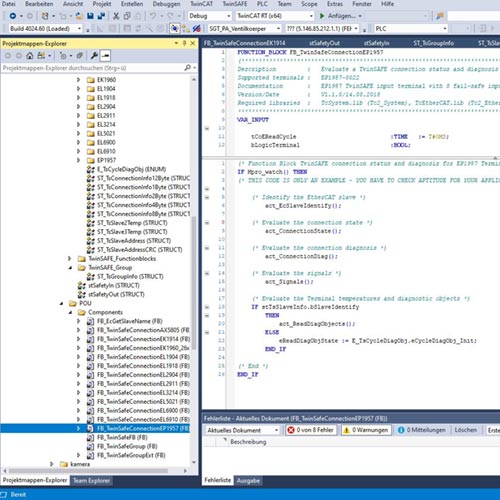The width and height of the screenshot is (500, 500).
Task: Click the green start arrow icon
Action: coord(322,16)
